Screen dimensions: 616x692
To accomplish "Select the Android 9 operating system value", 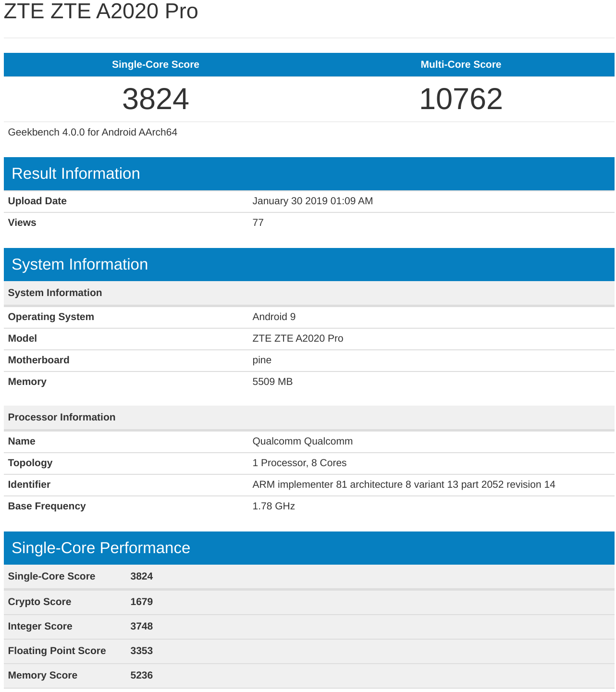I will tap(274, 317).
